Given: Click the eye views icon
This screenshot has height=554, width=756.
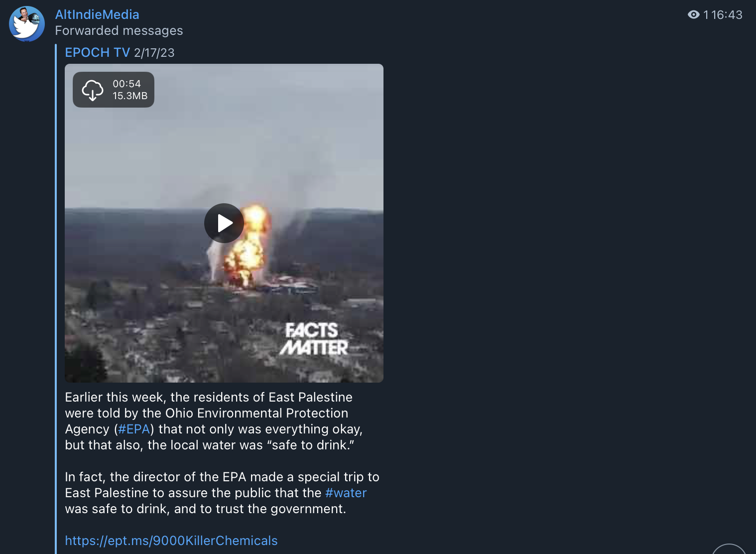Looking at the screenshot, I should 694,15.
